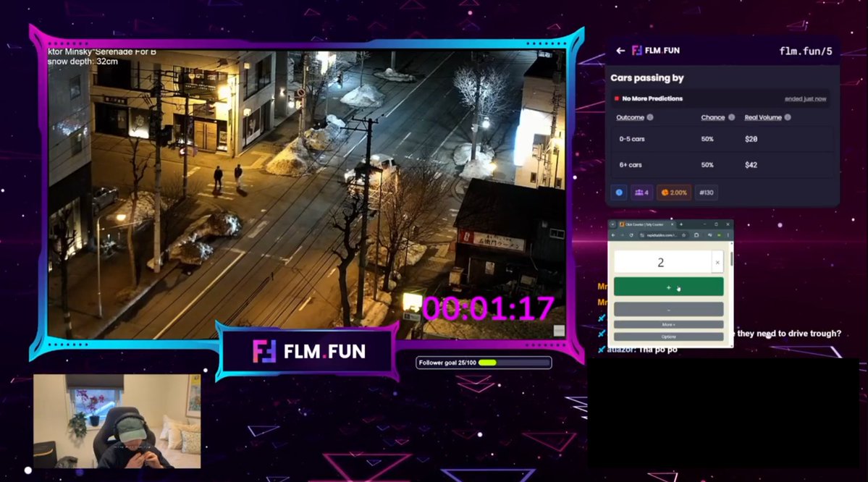Image resolution: width=868 pixels, height=482 pixels.
Task: Click the site info icon in address bar
Action: tap(642, 235)
